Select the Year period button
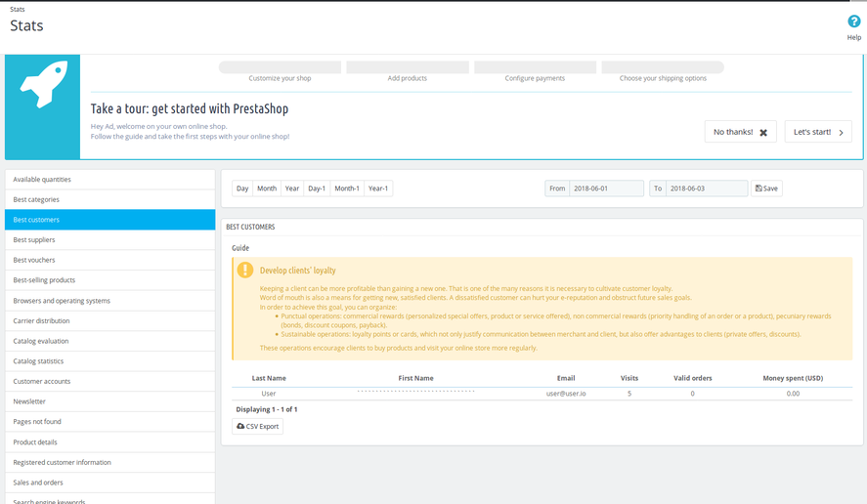Screen dimensions: 867x504 [x=292, y=189]
